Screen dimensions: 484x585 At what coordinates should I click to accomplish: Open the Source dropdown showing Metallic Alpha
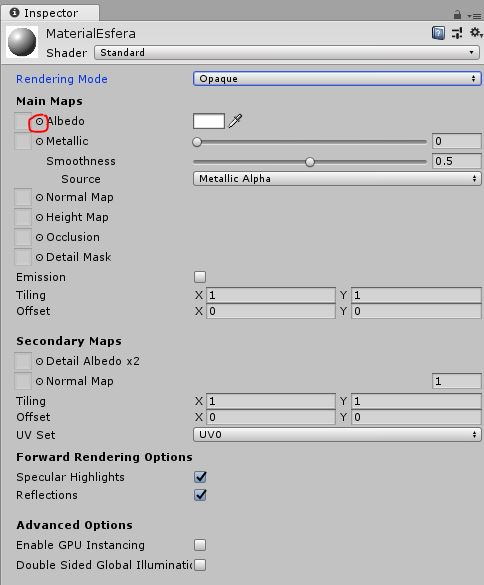(337, 179)
